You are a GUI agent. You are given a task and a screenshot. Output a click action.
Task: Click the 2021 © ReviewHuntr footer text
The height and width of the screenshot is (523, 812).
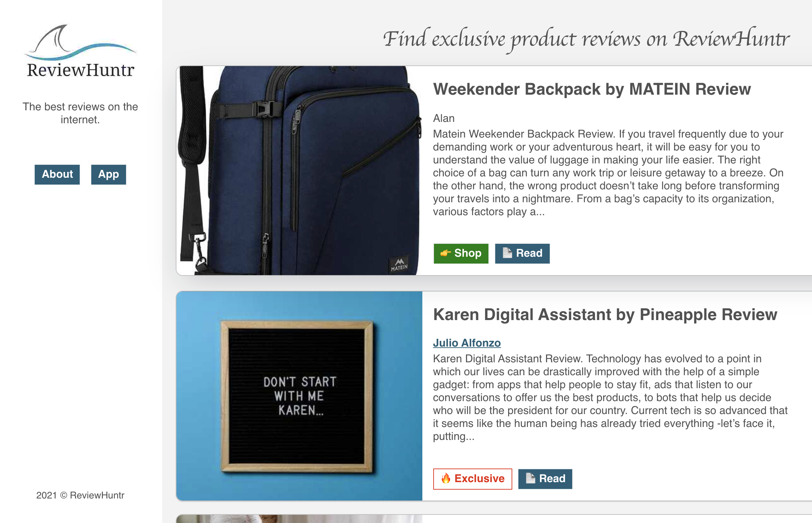click(x=80, y=495)
